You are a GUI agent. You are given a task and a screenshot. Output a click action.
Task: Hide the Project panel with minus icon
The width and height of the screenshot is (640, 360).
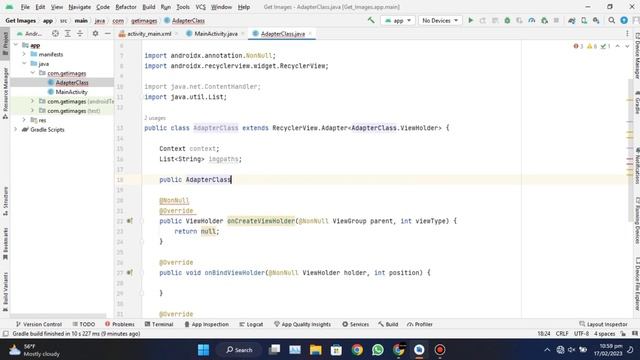click(x=107, y=33)
